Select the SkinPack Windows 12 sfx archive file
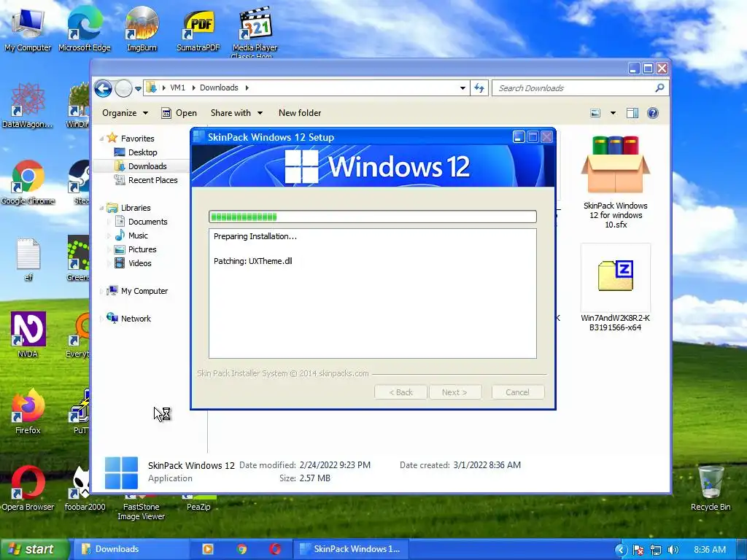The width and height of the screenshot is (747, 560). click(615, 181)
